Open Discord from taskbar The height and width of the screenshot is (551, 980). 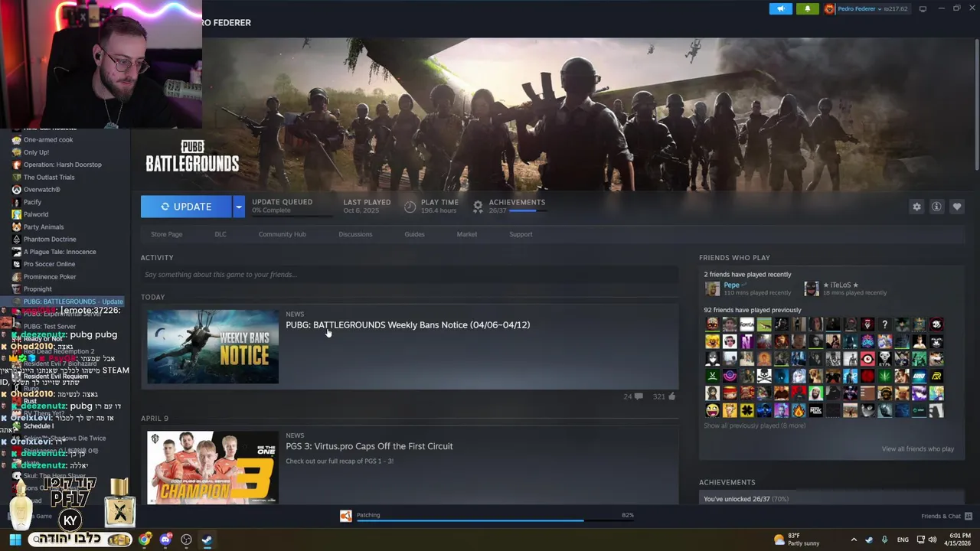[165, 540]
